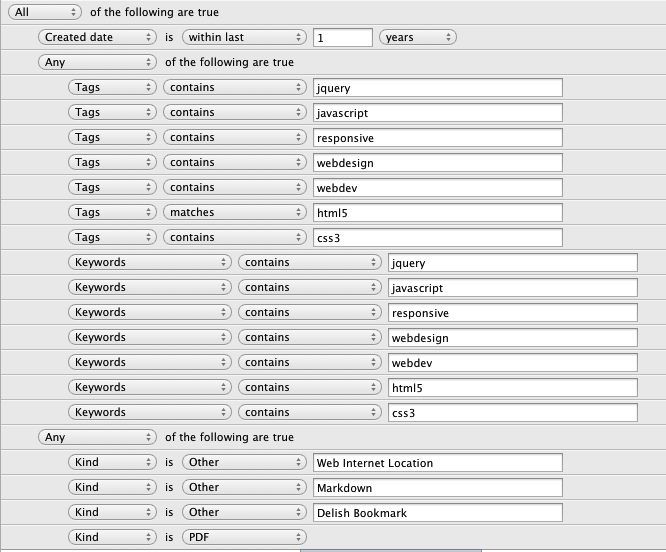Change the 'within last' date operator dropdown
This screenshot has width=666, height=552.
click(243, 37)
